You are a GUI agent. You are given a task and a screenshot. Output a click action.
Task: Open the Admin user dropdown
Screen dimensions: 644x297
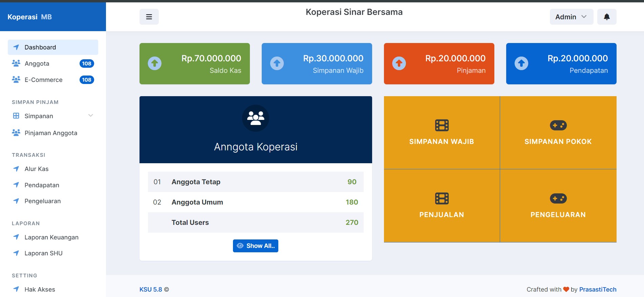pos(571,17)
